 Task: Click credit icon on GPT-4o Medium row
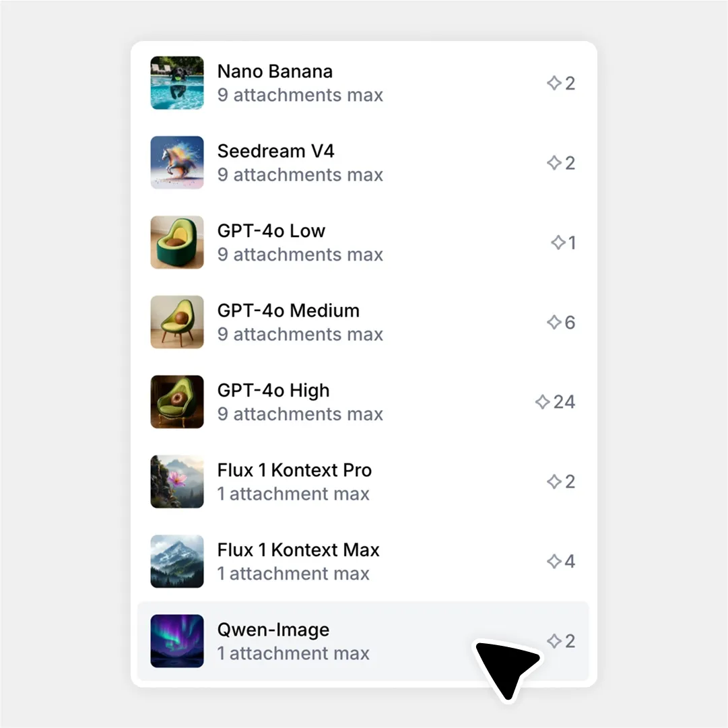pyautogui.click(x=554, y=322)
